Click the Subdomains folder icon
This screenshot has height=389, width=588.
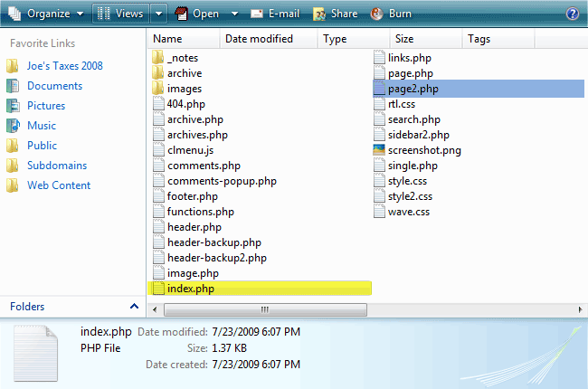pos(13,165)
